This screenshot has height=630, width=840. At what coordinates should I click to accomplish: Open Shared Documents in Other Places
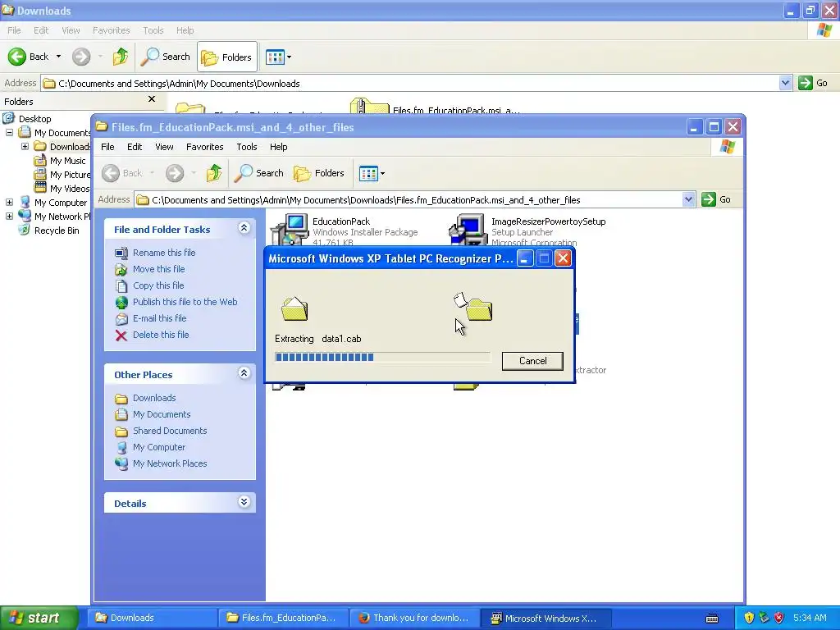tap(170, 431)
